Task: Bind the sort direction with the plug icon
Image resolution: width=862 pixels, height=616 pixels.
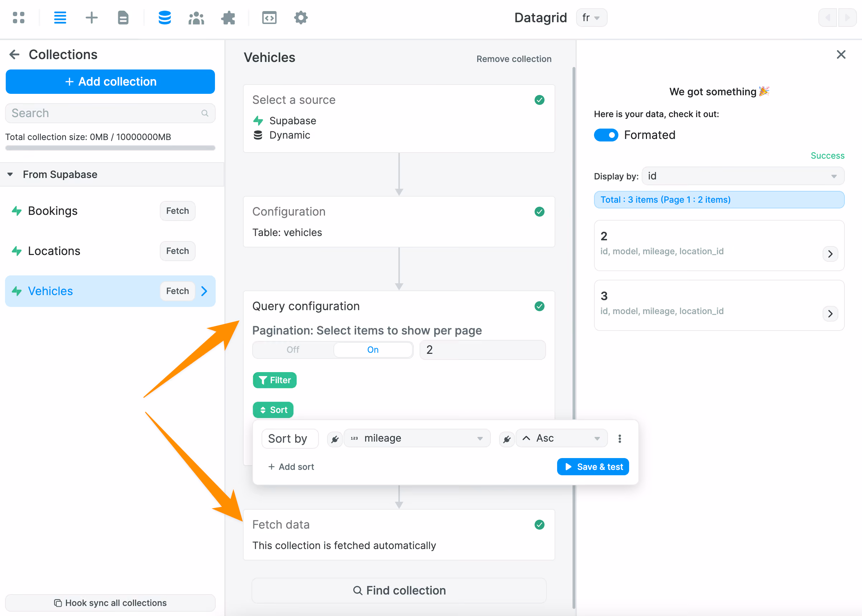Action: [507, 439]
